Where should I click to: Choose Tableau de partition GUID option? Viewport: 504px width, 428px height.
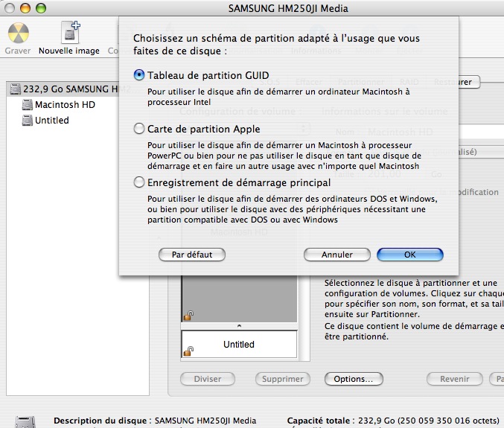(x=139, y=75)
